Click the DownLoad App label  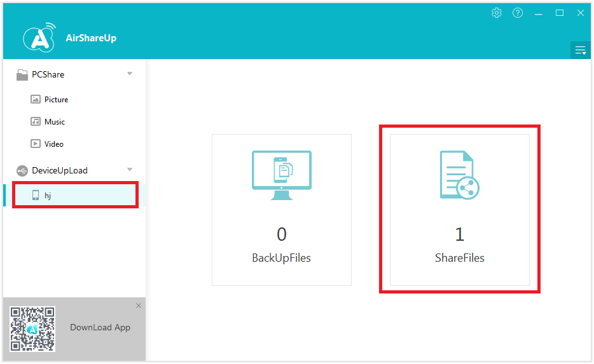[100, 328]
